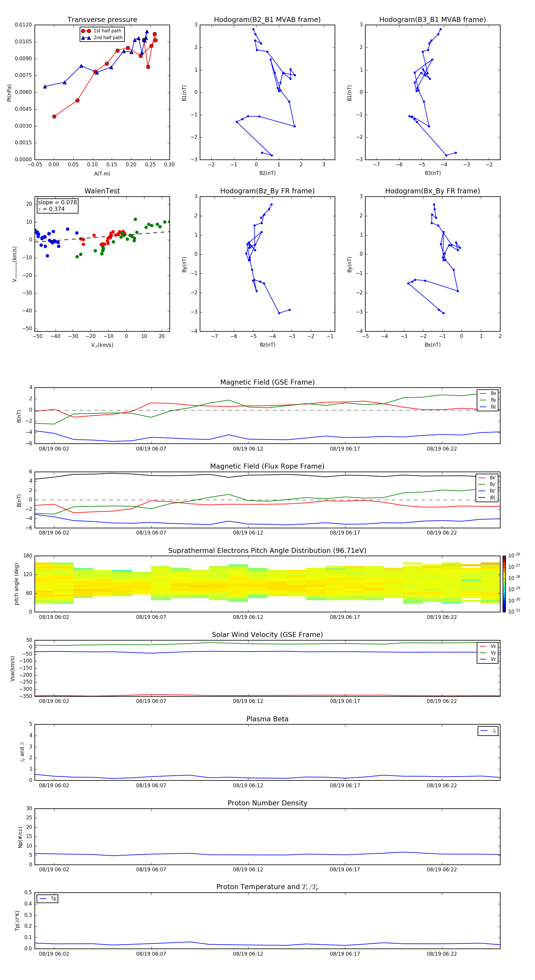535x980 pixels.
Task: Click the 'B3(nT)' x-axis label
Action: point(432,173)
